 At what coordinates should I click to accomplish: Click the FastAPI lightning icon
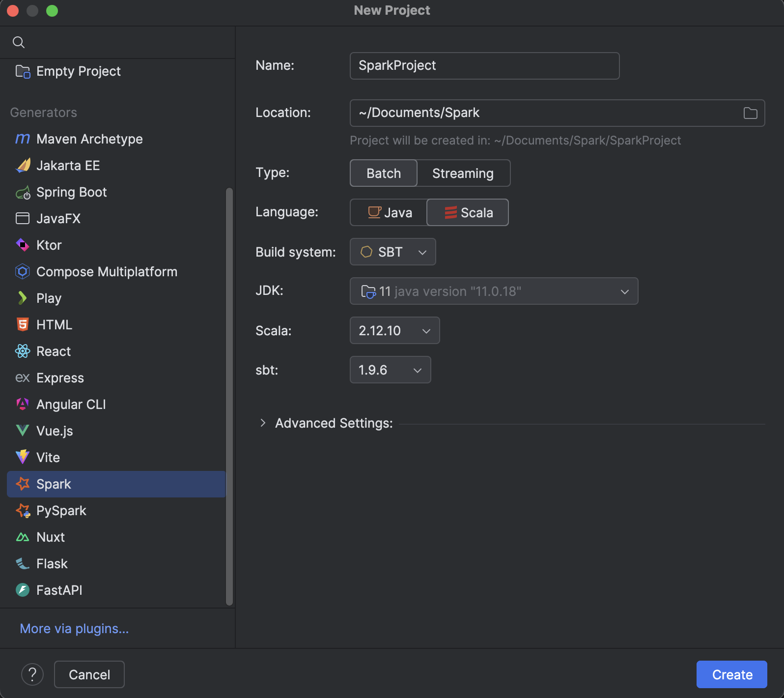click(x=23, y=590)
